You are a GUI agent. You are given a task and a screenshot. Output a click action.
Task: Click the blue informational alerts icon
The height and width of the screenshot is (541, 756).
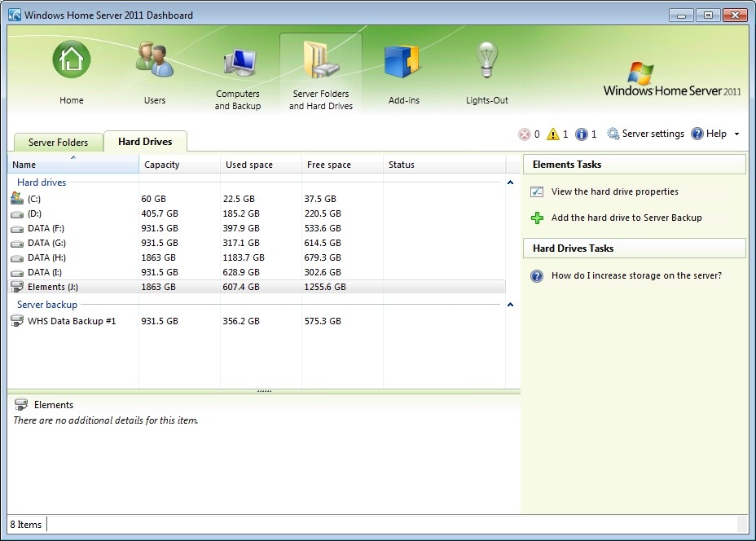tap(582, 134)
